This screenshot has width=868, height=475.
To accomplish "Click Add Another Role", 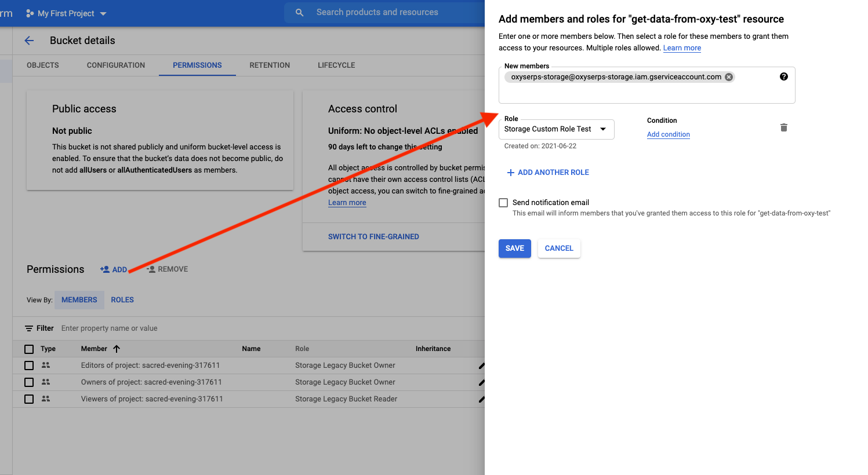I will tap(547, 173).
